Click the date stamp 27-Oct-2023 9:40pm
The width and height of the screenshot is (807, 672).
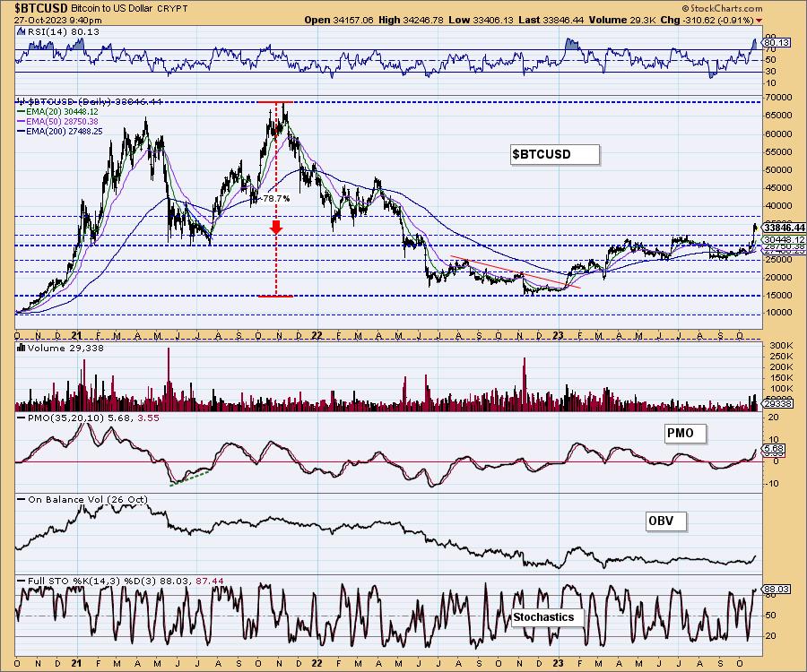[57, 21]
